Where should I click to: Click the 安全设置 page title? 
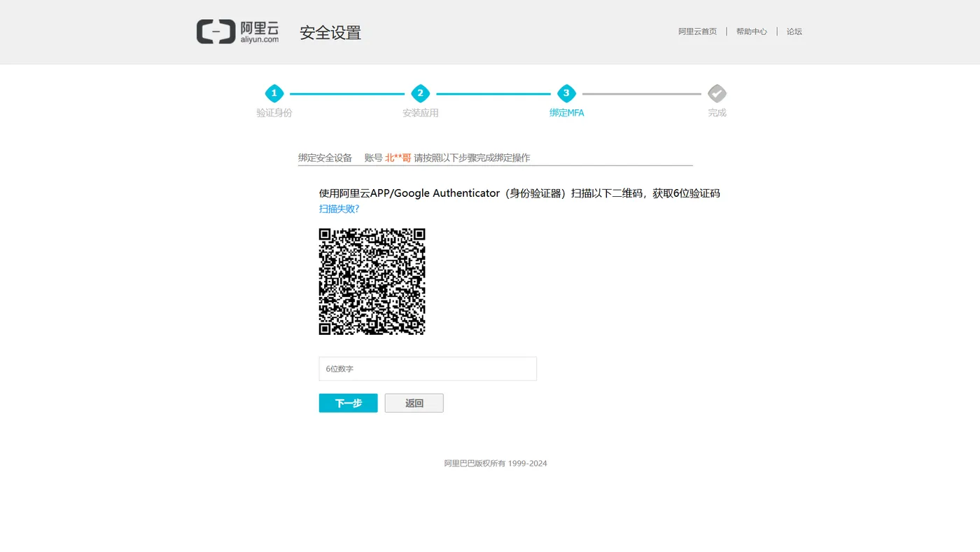(x=330, y=33)
